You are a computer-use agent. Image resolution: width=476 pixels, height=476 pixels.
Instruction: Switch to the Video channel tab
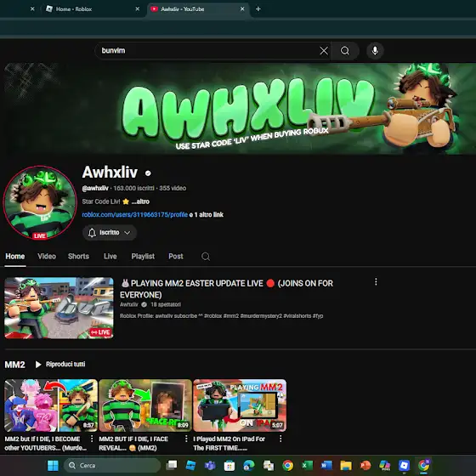point(47,257)
